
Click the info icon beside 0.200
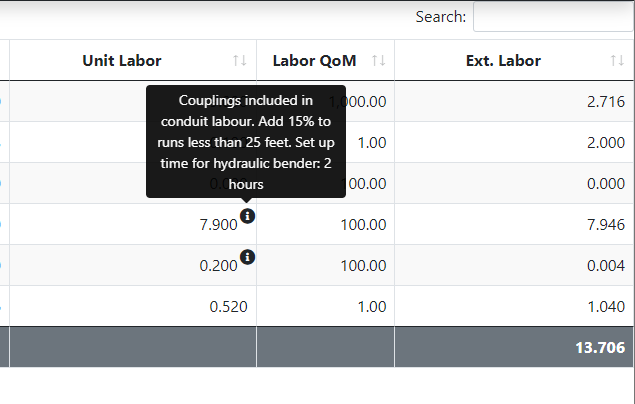click(248, 257)
